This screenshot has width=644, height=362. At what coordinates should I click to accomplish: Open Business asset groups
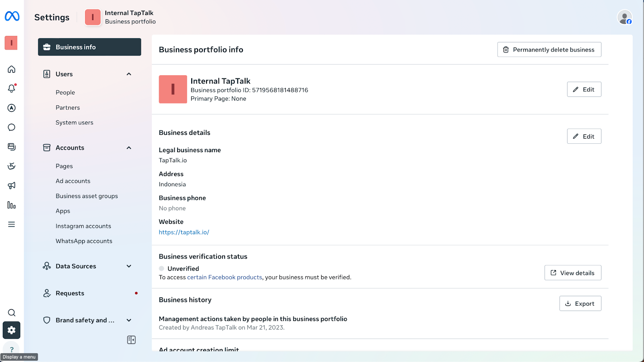click(x=87, y=196)
